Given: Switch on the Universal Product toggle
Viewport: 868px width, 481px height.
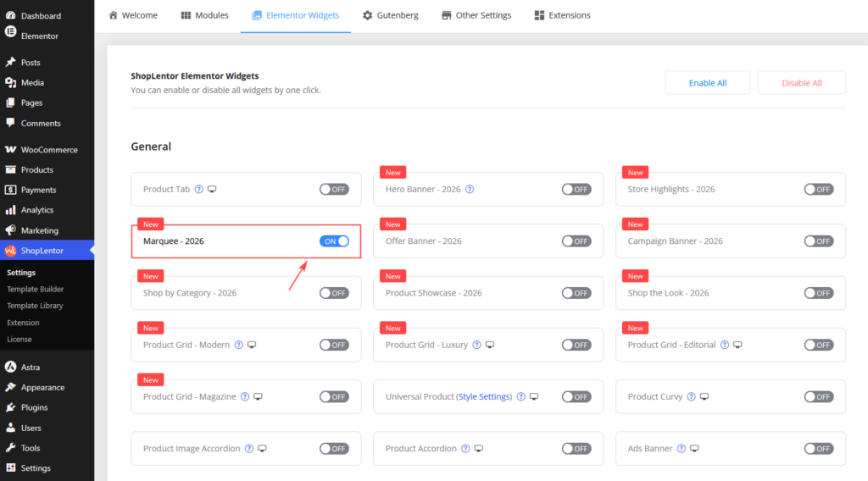Looking at the screenshot, I should [x=576, y=396].
